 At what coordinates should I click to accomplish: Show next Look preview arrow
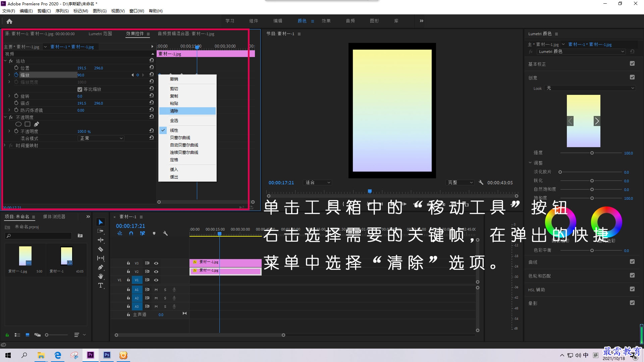(597, 121)
